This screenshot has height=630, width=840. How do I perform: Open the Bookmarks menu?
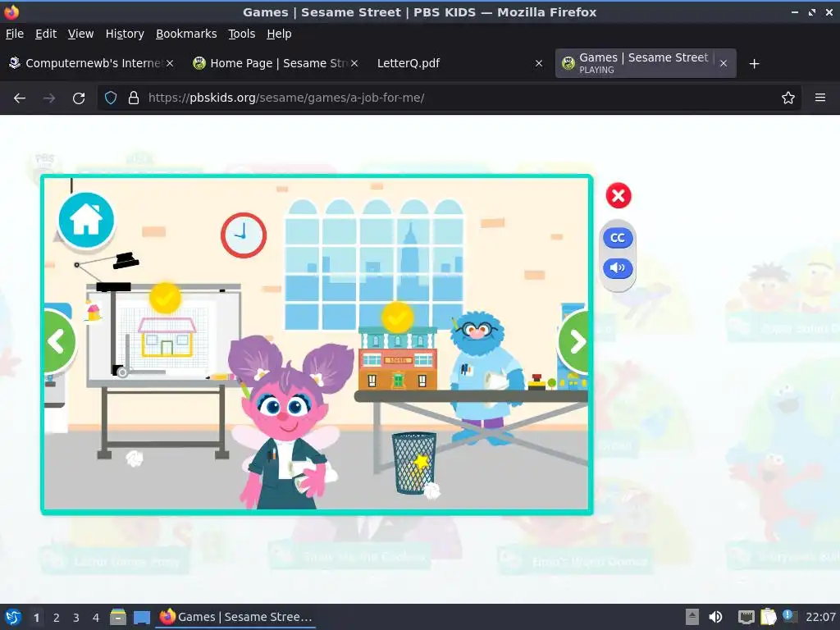point(186,34)
